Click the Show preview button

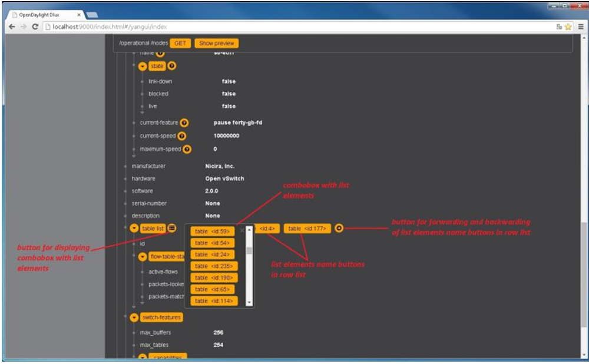coord(216,43)
